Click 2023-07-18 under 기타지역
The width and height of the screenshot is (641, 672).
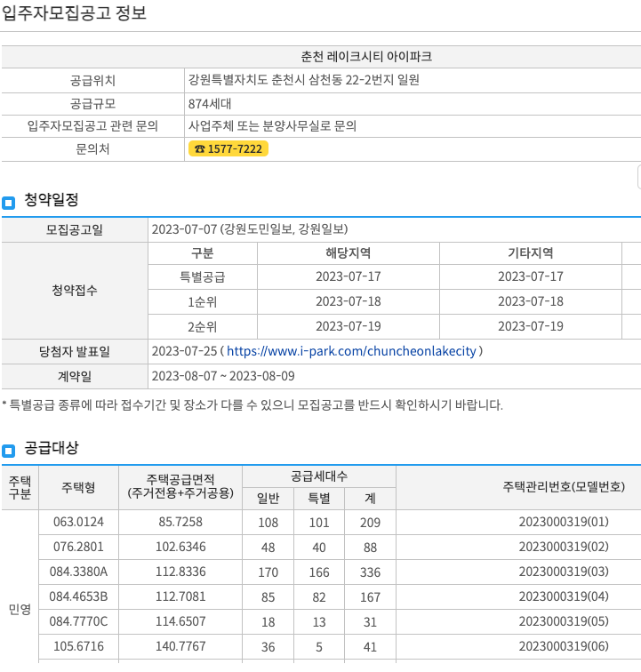tap(531, 301)
